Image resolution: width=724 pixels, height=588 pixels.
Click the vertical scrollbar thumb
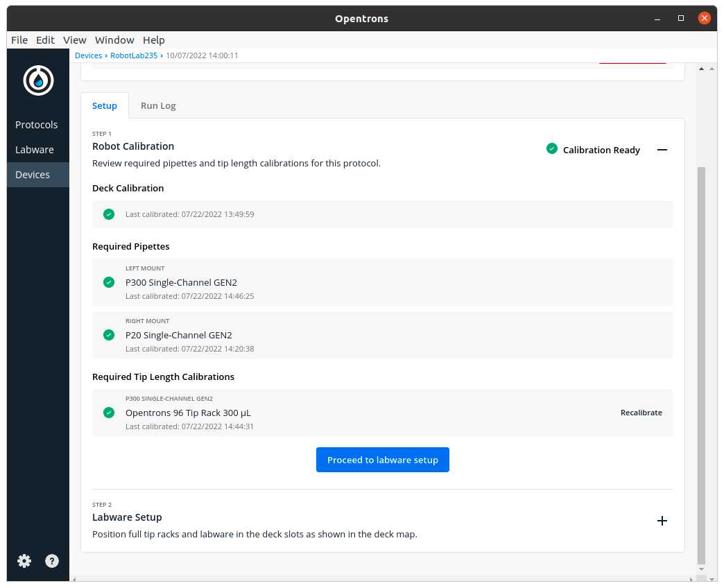click(701, 365)
